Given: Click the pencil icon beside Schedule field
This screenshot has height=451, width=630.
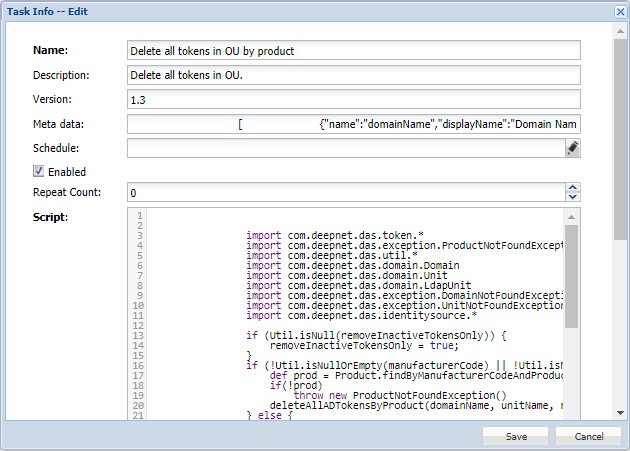Looking at the screenshot, I should point(572,148).
